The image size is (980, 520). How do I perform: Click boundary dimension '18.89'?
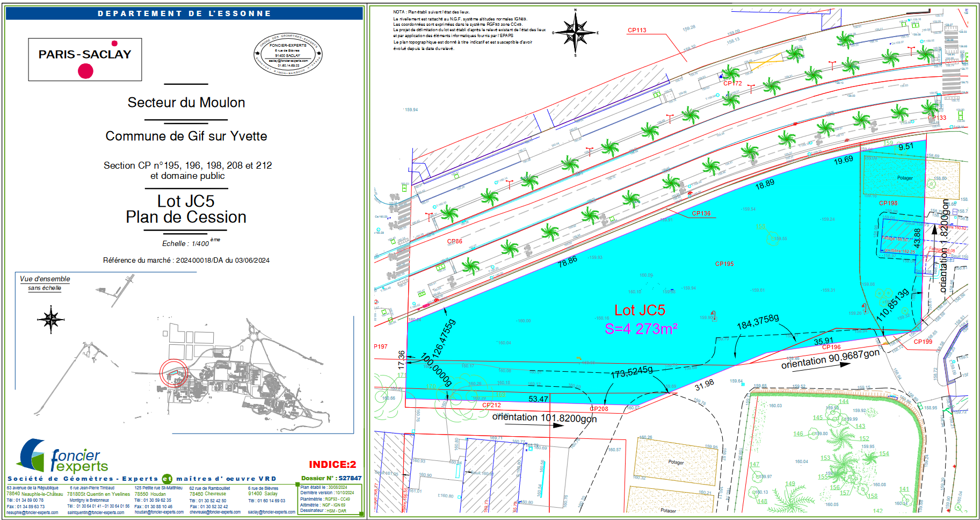[765, 184]
